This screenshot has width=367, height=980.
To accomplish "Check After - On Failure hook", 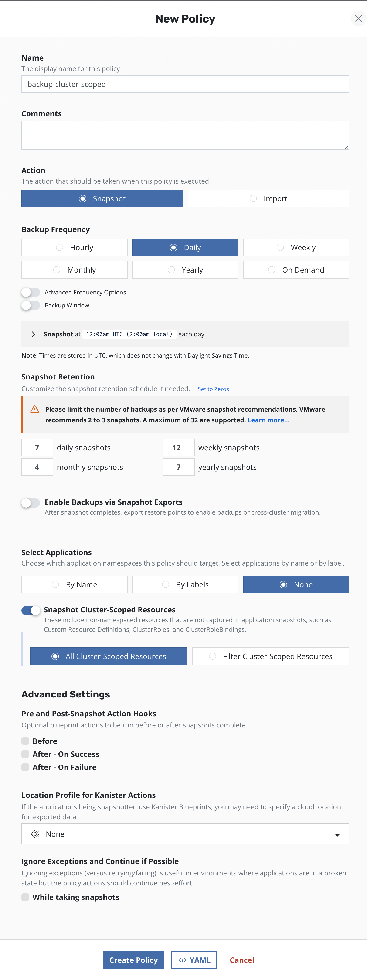I will [x=25, y=767].
